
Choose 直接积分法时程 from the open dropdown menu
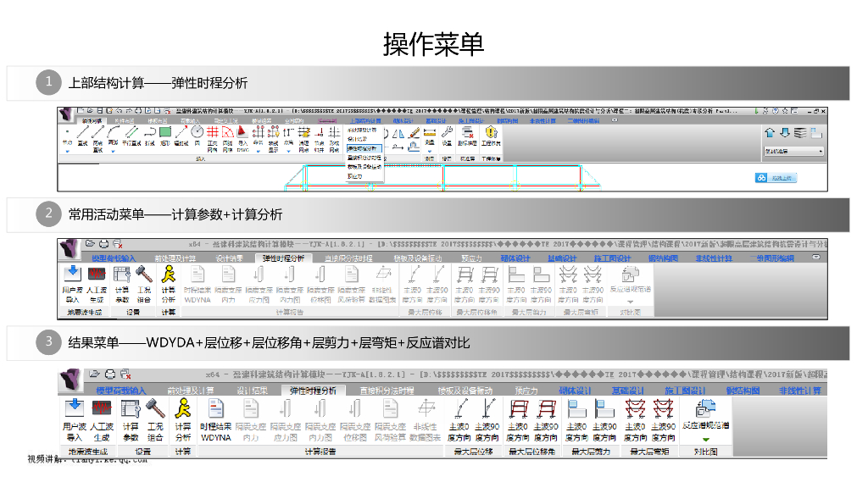364,158
